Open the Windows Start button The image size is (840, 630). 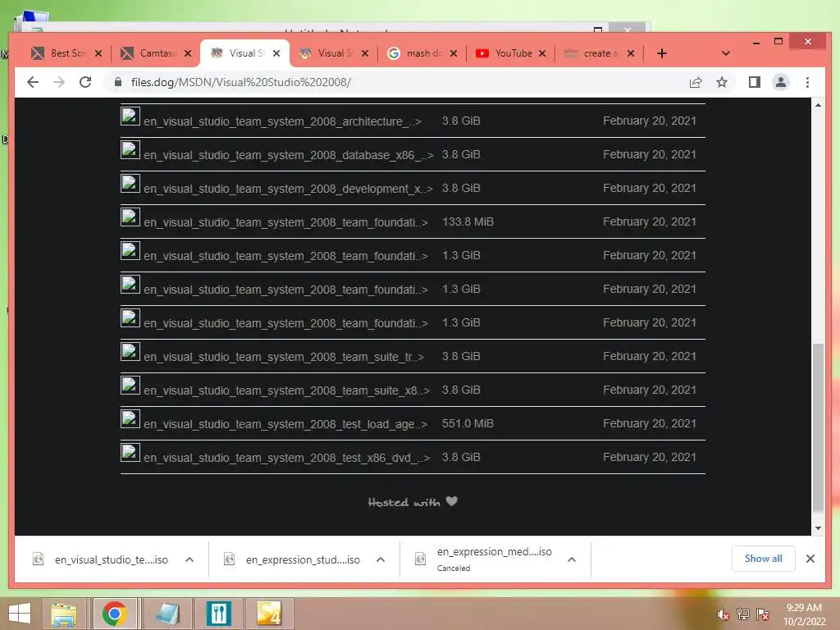click(20, 614)
